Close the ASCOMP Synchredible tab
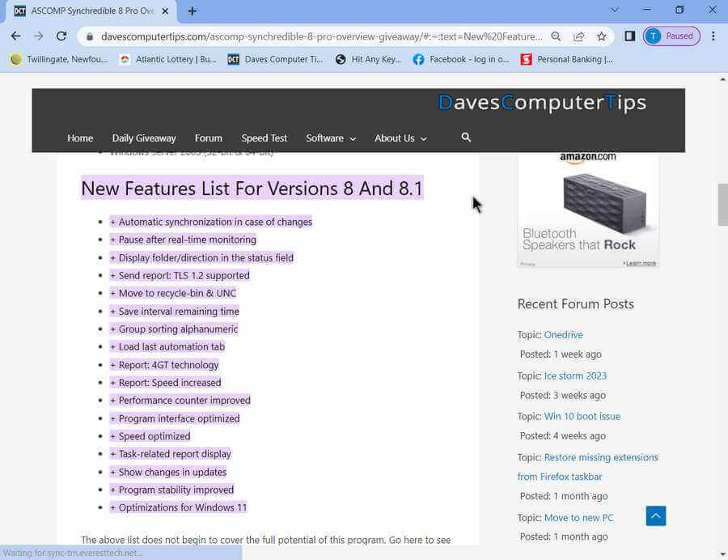The image size is (728, 560). [x=165, y=11]
